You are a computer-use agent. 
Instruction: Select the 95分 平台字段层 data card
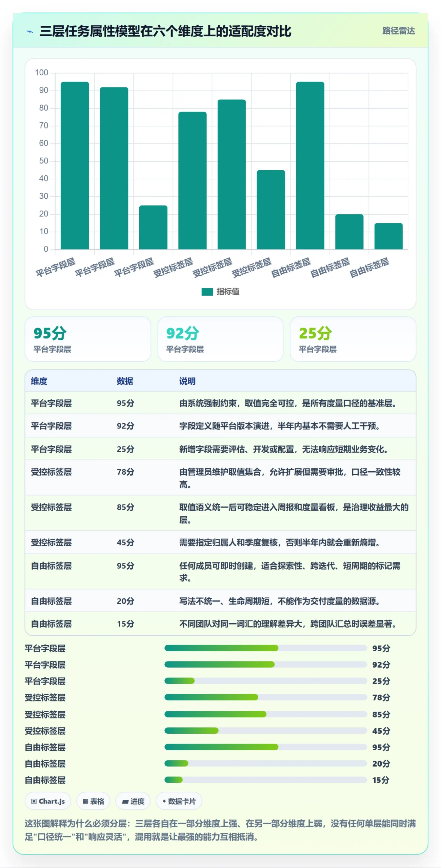click(x=88, y=339)
